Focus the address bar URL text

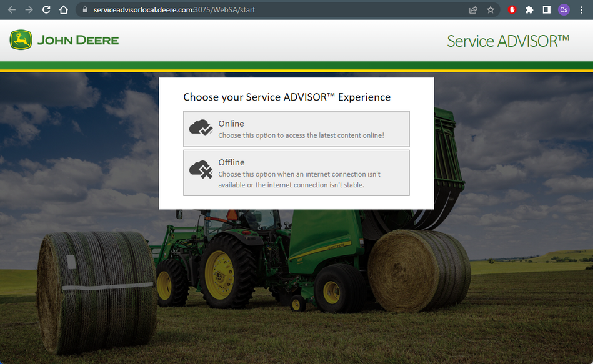point(174,10)
